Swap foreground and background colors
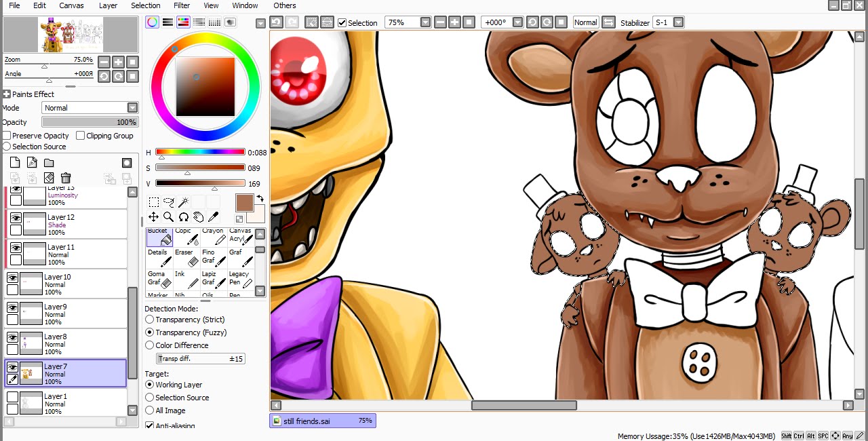The height and width of the screenshot is (441, 868). click(x=260, y=199)
